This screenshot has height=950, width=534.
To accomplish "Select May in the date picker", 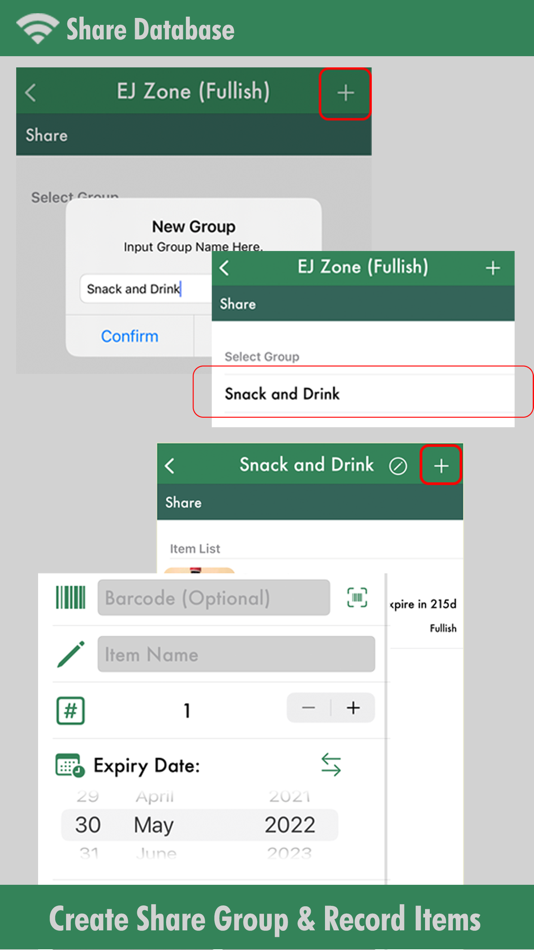I will click(154, 825).
